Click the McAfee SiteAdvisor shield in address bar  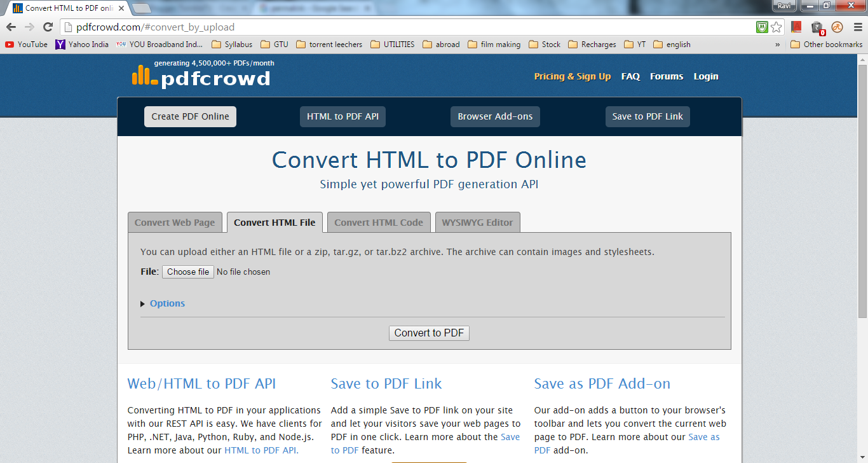tap(763, 28)
